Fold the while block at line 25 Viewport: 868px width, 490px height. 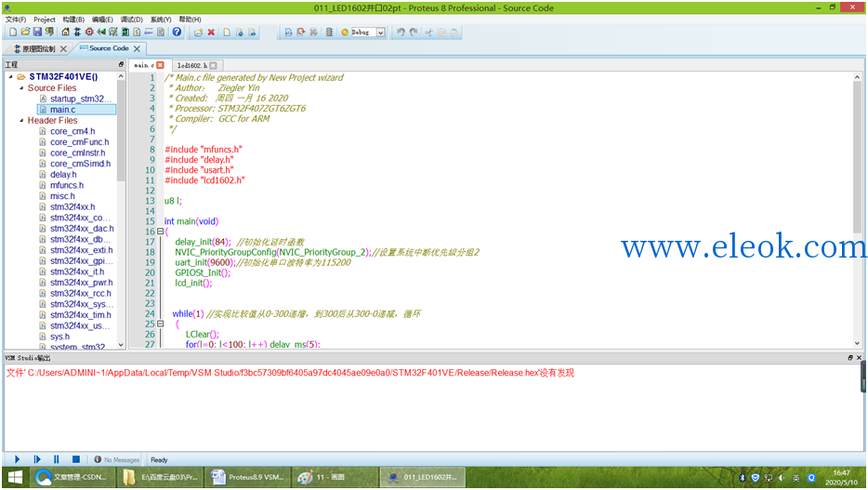pos(160,324)
